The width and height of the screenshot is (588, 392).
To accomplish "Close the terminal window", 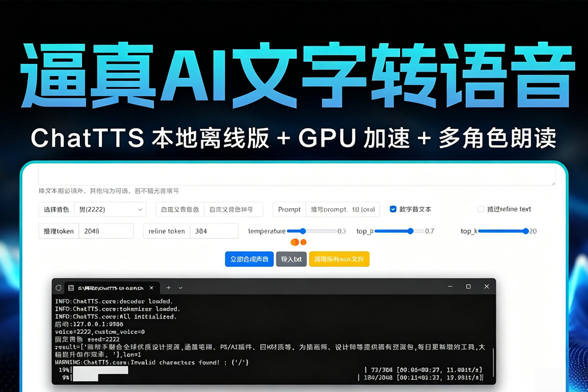I will [x=487, y=286].
